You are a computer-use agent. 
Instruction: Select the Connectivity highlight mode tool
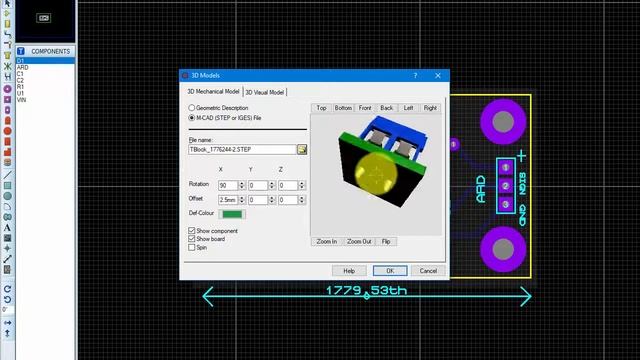point(7,76)
